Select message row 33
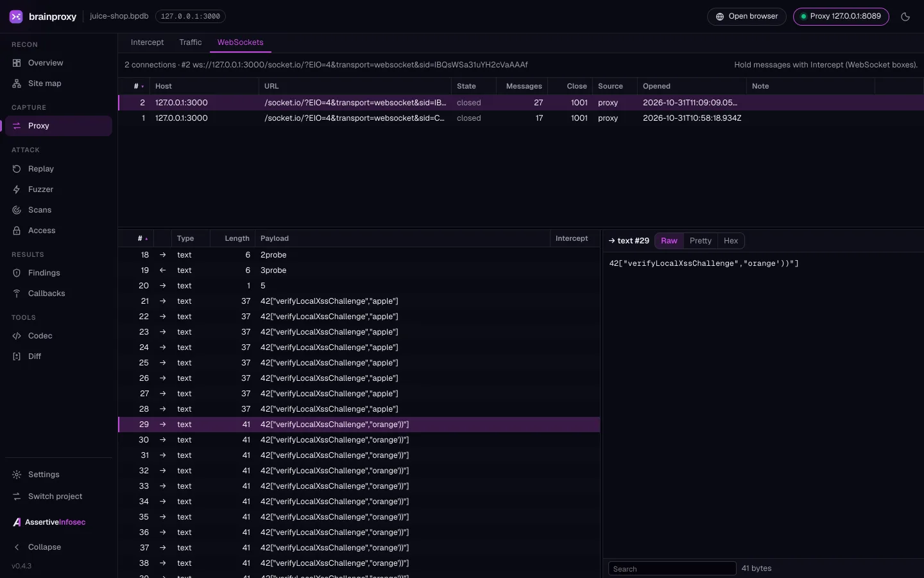 (359, 486)
